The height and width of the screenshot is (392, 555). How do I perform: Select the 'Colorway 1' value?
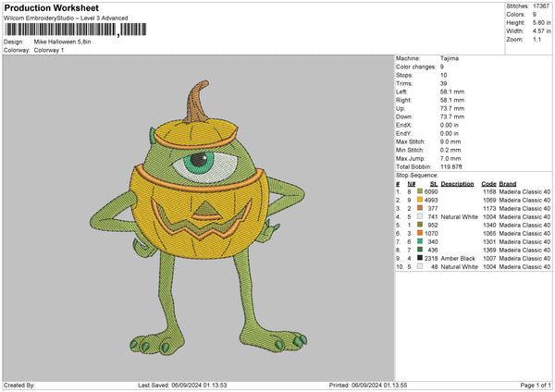49,50
